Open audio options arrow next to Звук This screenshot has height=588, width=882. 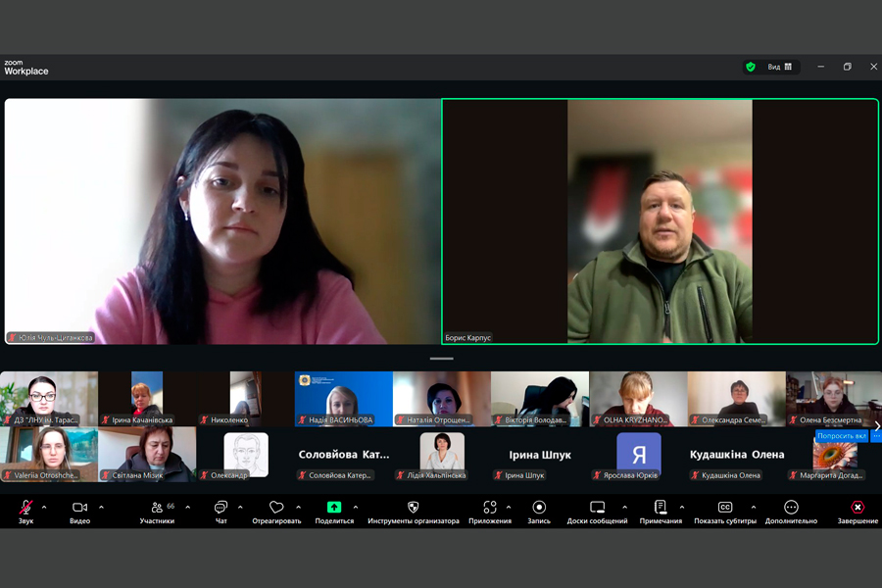pos(44,507)
